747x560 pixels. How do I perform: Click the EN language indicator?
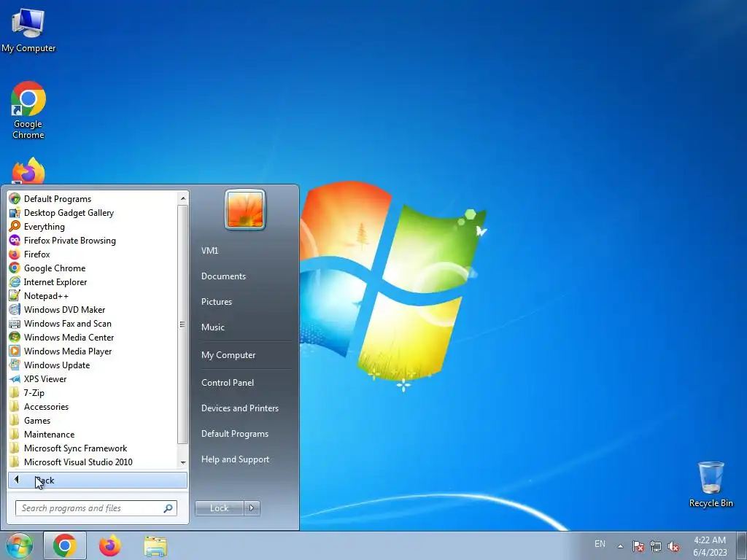[x=600, y=544]
